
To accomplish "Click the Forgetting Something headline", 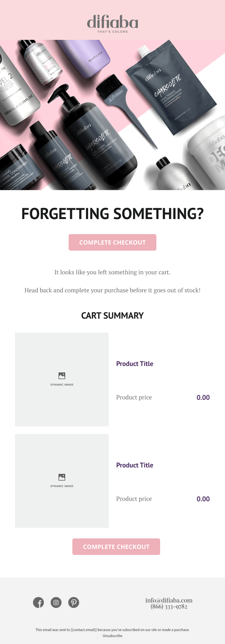I will pyautogui.click(x=112, y=214).
